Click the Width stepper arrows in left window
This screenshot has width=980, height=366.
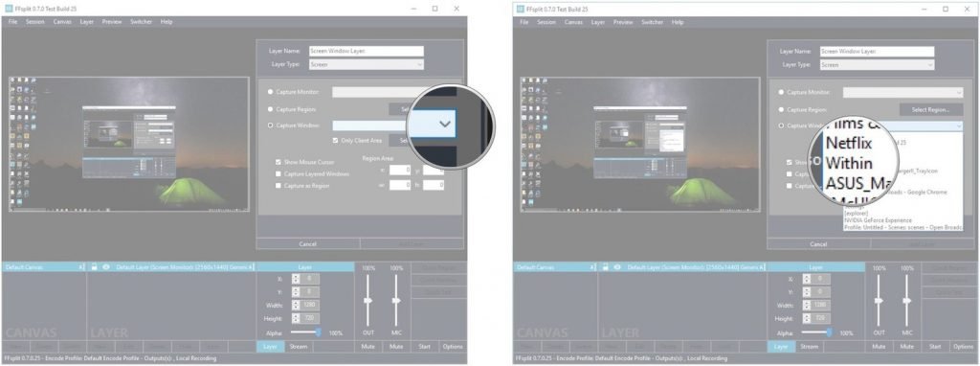coord(297,306)
